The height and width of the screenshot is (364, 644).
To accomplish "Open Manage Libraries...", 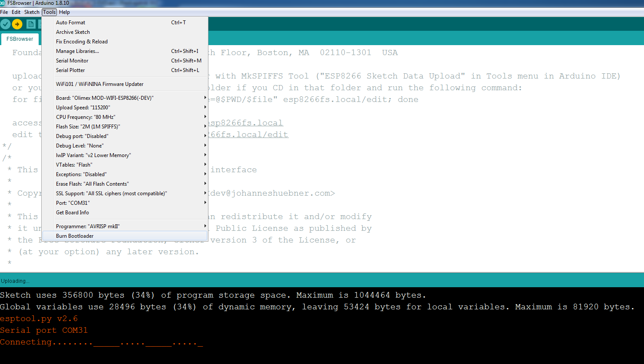I will pos(77,51).
